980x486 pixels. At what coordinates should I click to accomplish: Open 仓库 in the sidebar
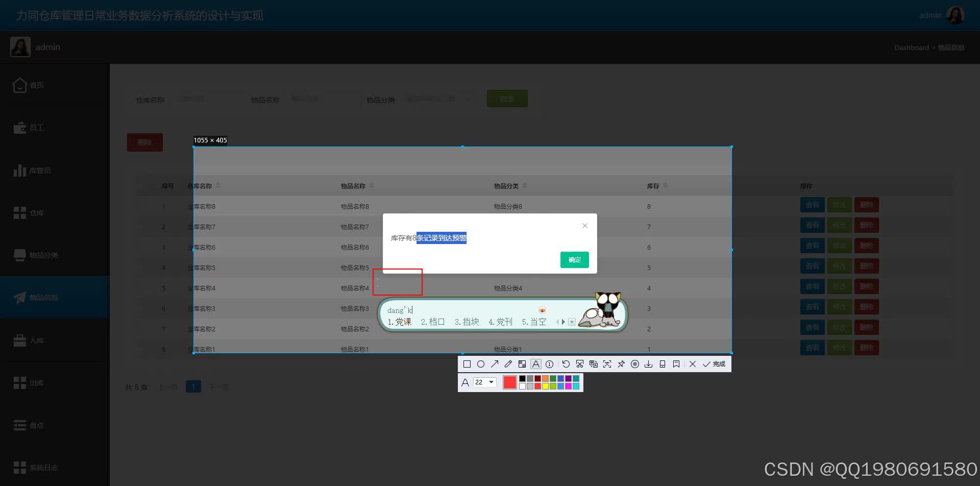coord(55,213)
